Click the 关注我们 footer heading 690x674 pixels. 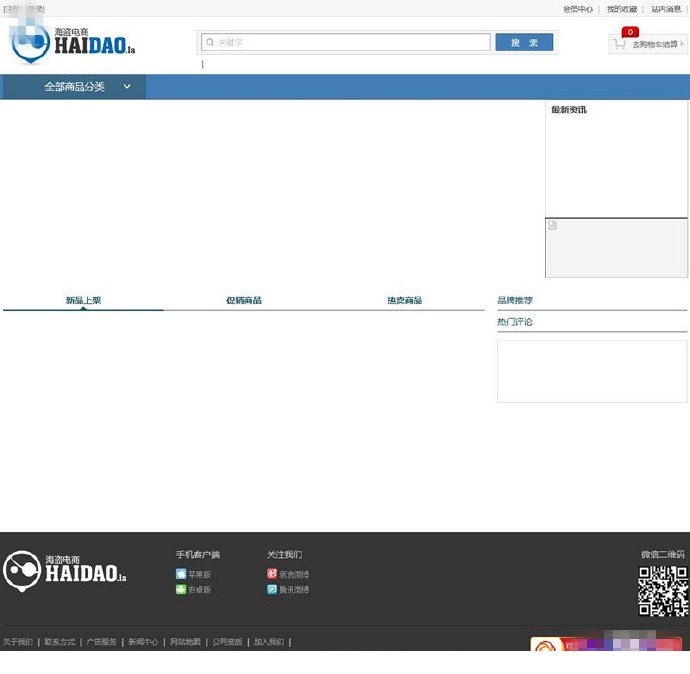pyautogui.click(x=284, y=554)
